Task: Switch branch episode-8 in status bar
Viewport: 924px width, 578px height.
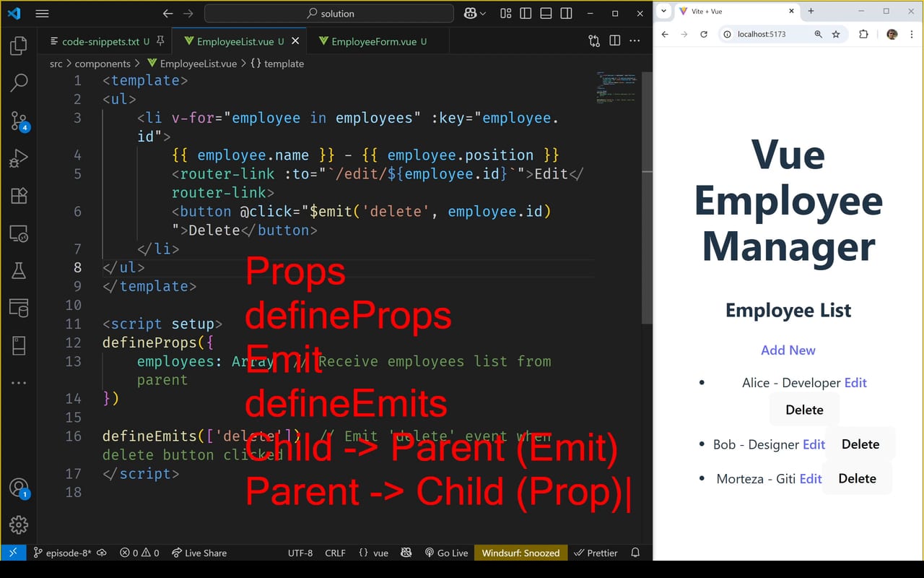Action: (63, 553)
